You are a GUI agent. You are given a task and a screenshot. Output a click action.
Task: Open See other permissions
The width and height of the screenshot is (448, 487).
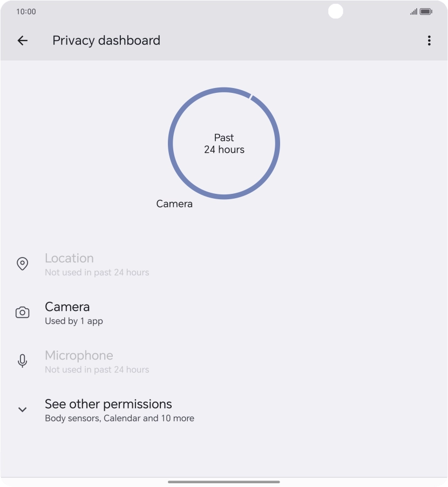[x=108, y=404]
